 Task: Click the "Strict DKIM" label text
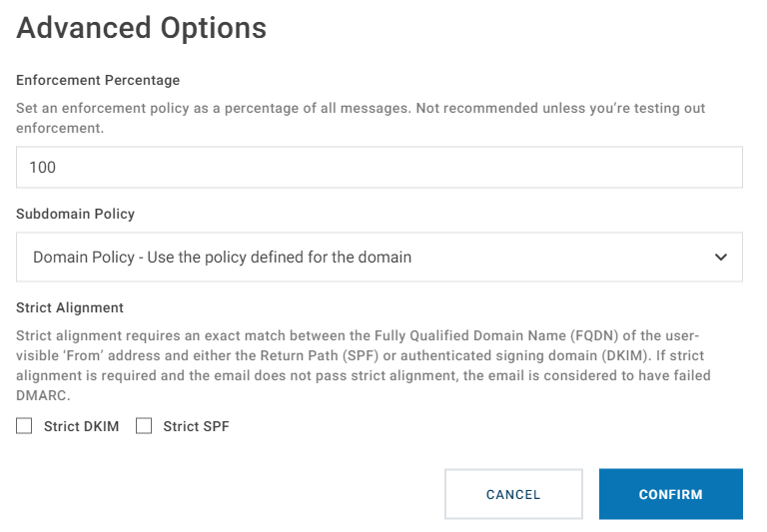pyautogui.click(x=81, y=427)
